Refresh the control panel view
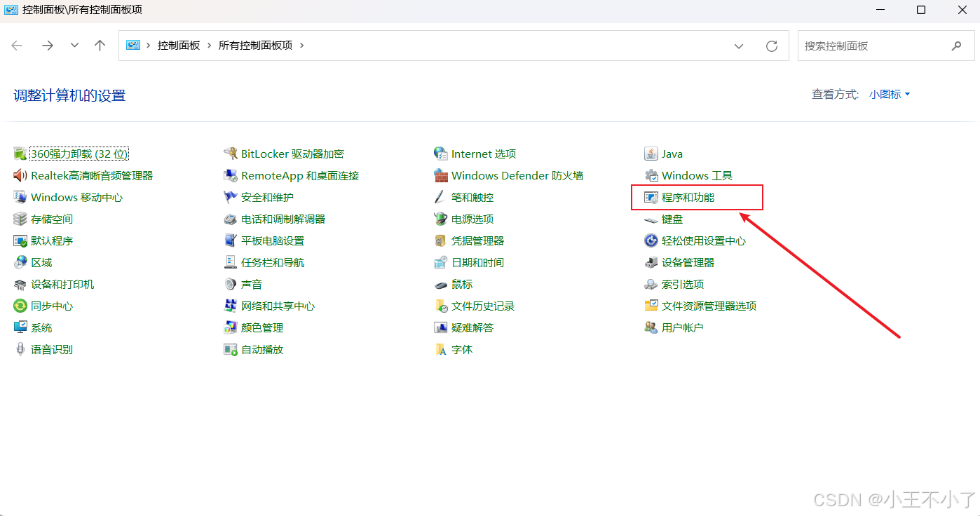980x516 pixels. click(x=772, y=46)
